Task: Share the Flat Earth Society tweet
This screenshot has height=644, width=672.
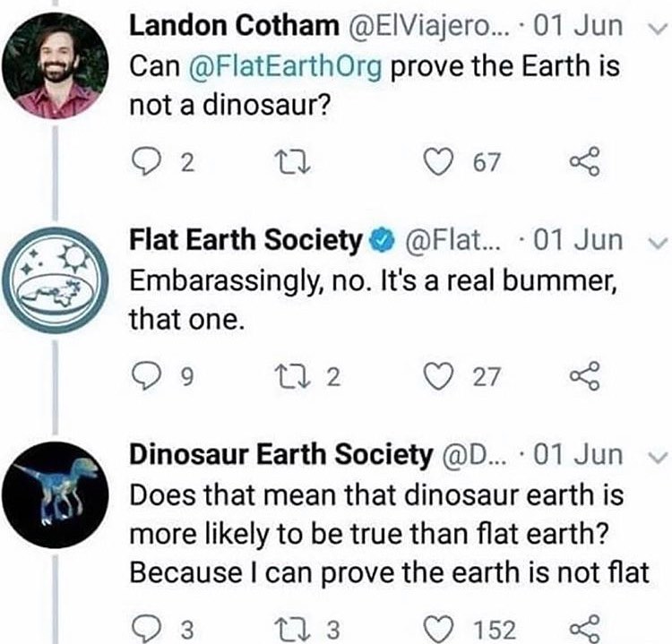Action: tap(582, 377)
